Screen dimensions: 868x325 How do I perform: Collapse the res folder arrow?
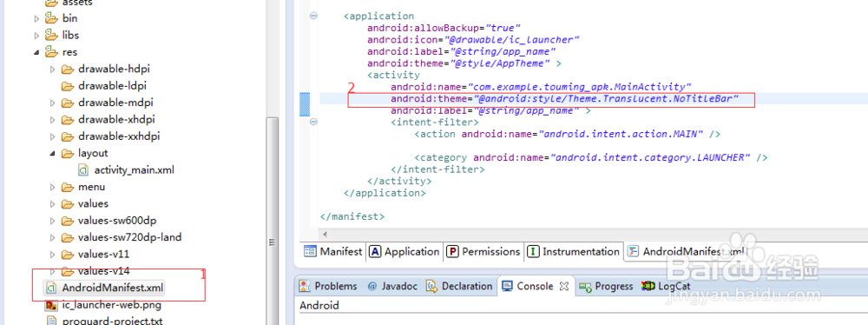point(36,53)
